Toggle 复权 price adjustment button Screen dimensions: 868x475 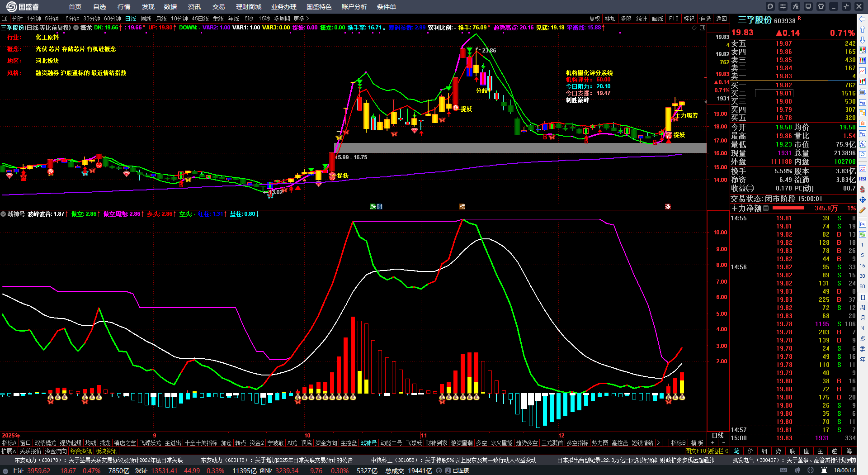coord(595,19)
